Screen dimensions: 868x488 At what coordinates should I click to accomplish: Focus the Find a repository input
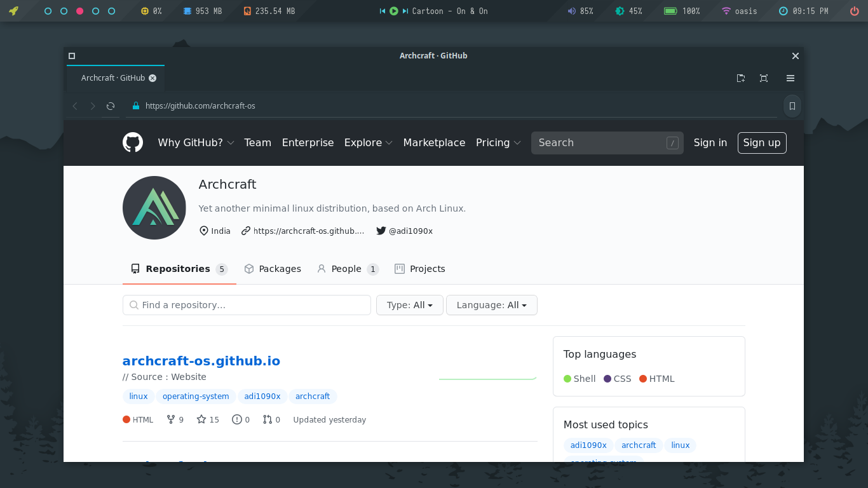coord(247,305)
